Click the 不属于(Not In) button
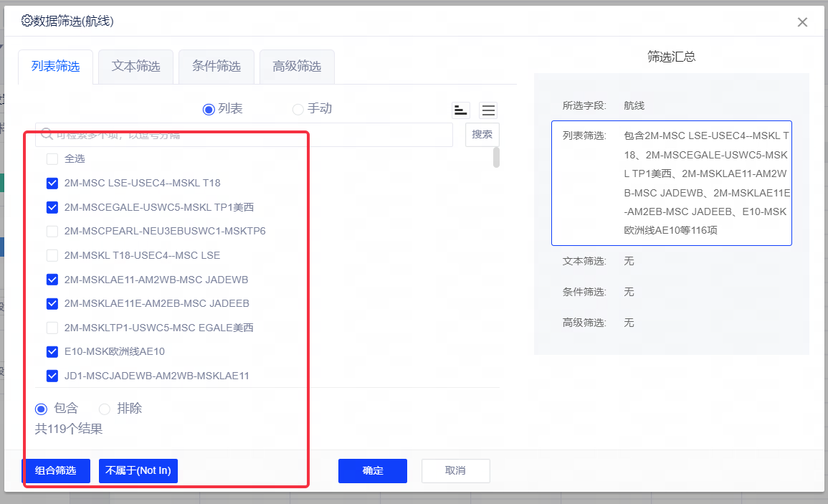828x504 pixels. (x=138, y=471)
